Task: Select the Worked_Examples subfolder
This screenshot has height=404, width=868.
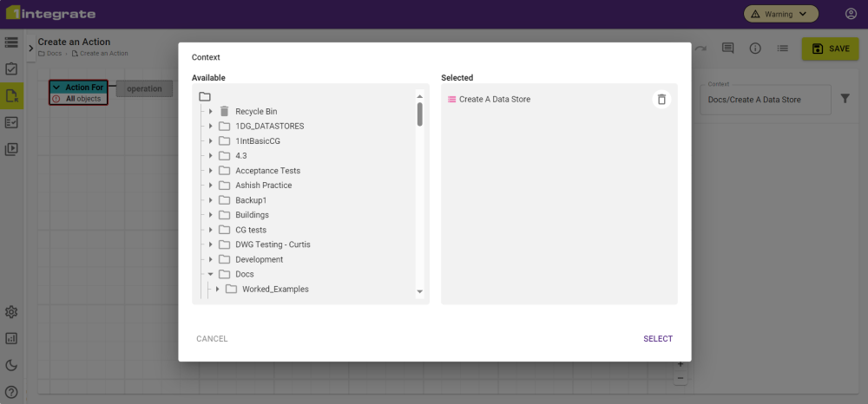Action: tap(275, 290)
